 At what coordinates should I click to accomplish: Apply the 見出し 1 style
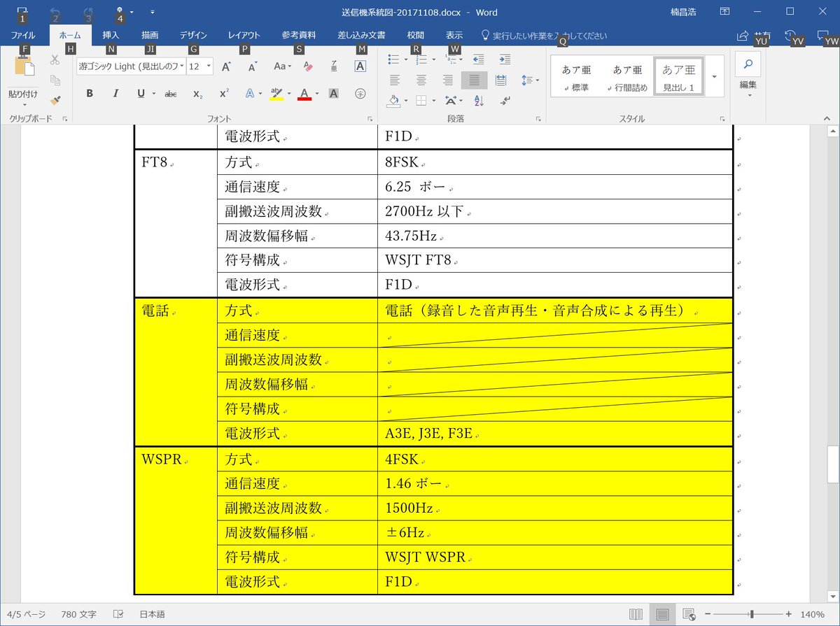click(678, 77)
